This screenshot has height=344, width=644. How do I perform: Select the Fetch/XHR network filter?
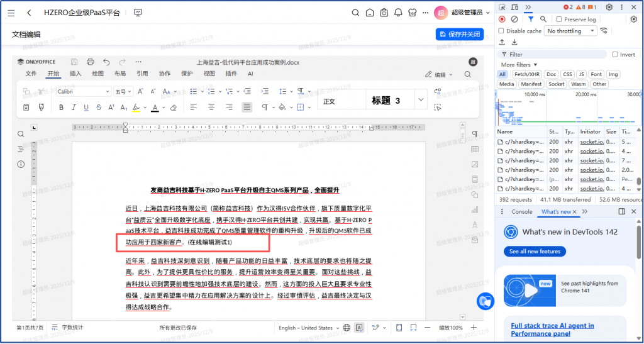coord(526,74)
